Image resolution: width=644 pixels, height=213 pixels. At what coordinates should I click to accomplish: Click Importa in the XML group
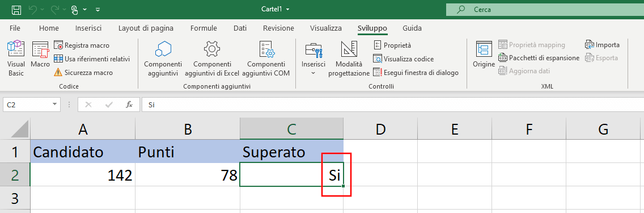click(603, 45)
